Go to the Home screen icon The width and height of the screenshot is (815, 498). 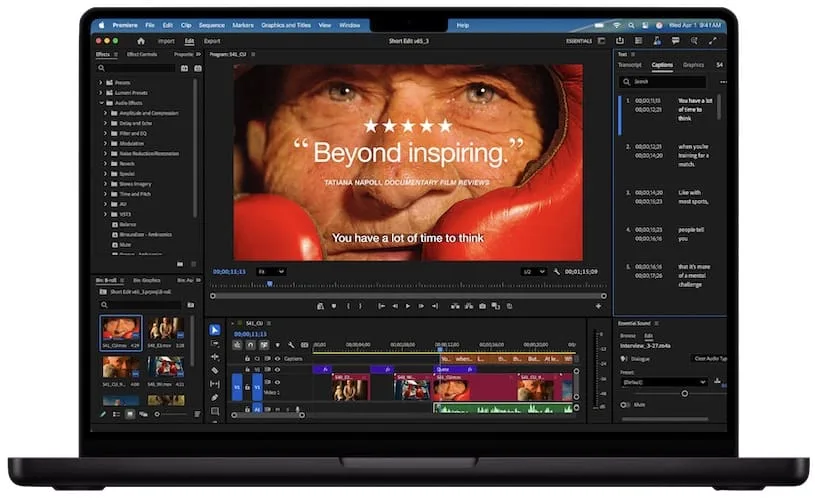coord(140,41)
